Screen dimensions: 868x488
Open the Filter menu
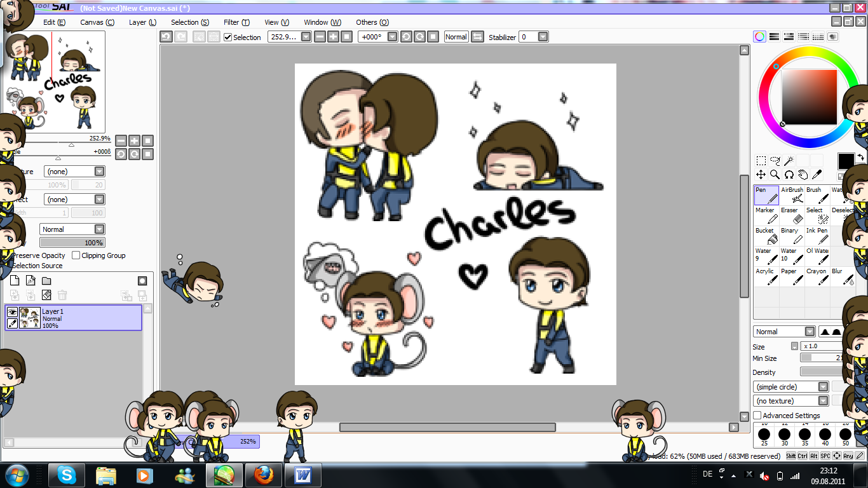coord(236,22)
